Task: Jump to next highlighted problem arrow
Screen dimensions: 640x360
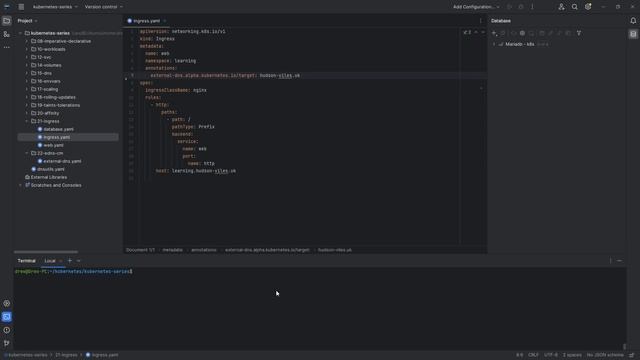Action: (x=483, y=32)
